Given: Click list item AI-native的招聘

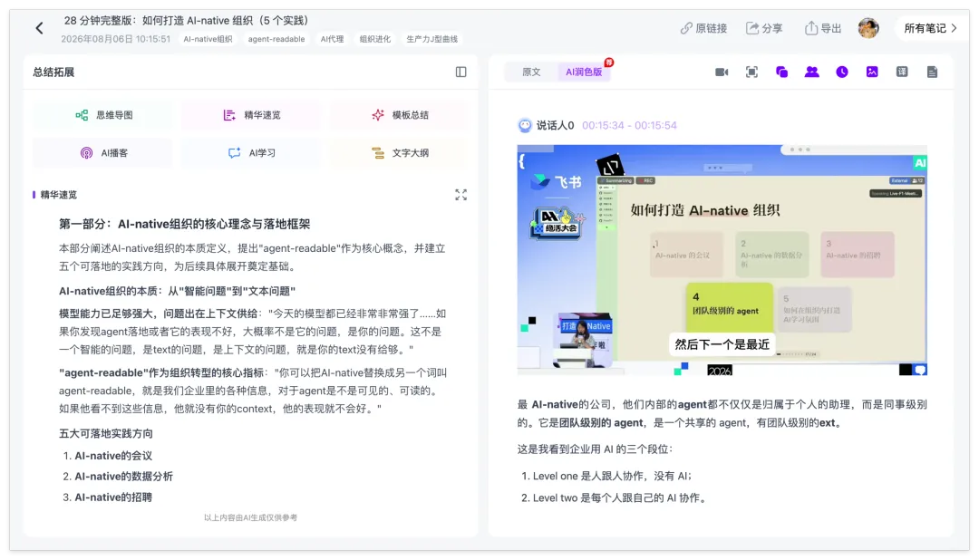Looking at the screenshot, I should click(x=113, y=497).
